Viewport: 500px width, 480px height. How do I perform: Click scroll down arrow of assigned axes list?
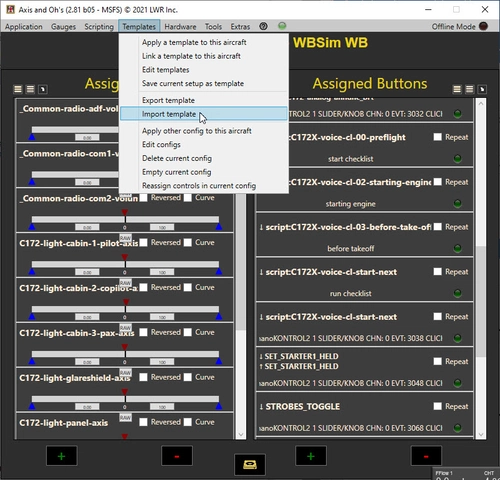241,435
